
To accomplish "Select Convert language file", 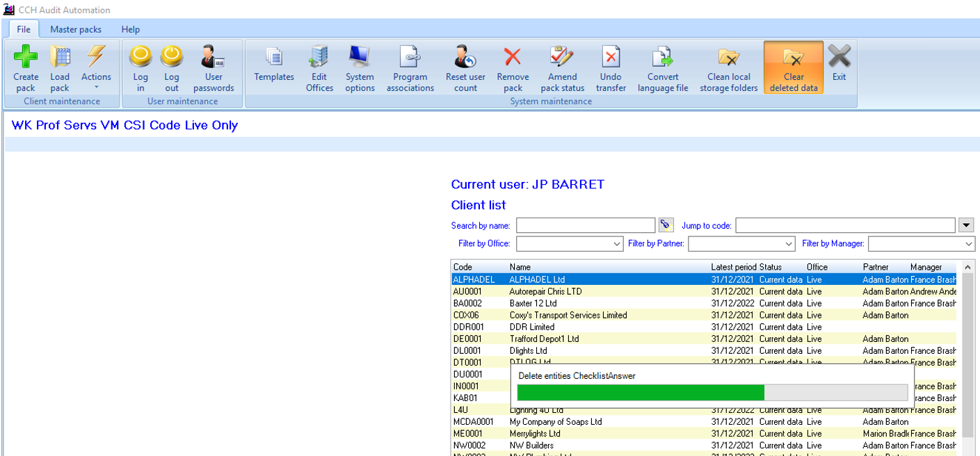I will tap(663, 67).
